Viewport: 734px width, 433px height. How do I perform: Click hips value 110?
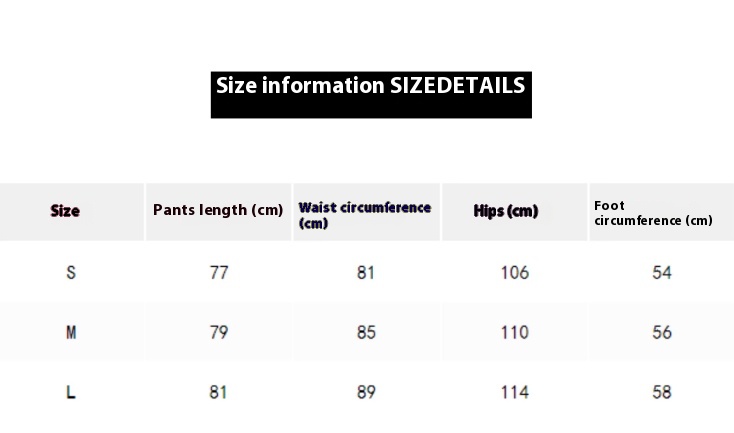pos(514,332)
